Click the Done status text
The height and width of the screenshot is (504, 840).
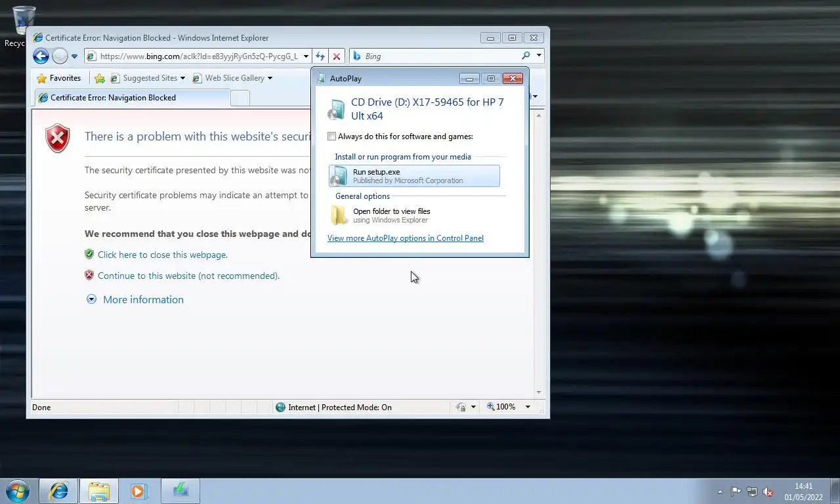tap(41, 408)
